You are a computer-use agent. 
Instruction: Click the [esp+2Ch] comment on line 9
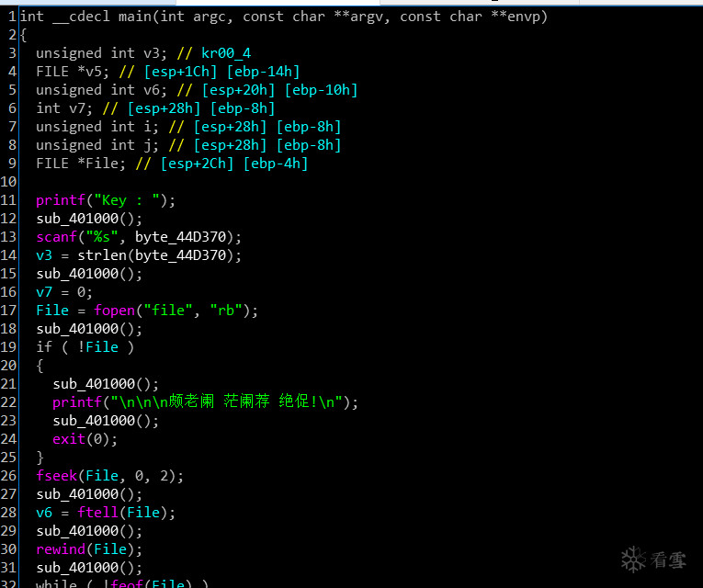coord(197,164)
